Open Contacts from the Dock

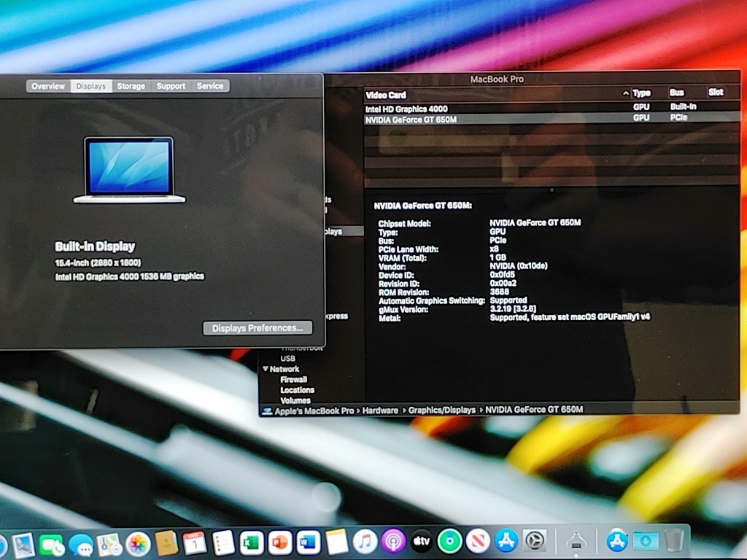166,543
